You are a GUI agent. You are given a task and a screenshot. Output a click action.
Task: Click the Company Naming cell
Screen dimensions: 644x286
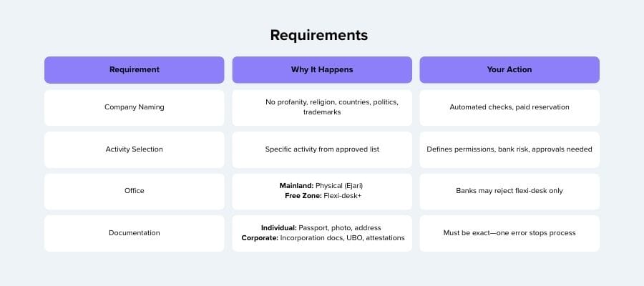(135, 107)
